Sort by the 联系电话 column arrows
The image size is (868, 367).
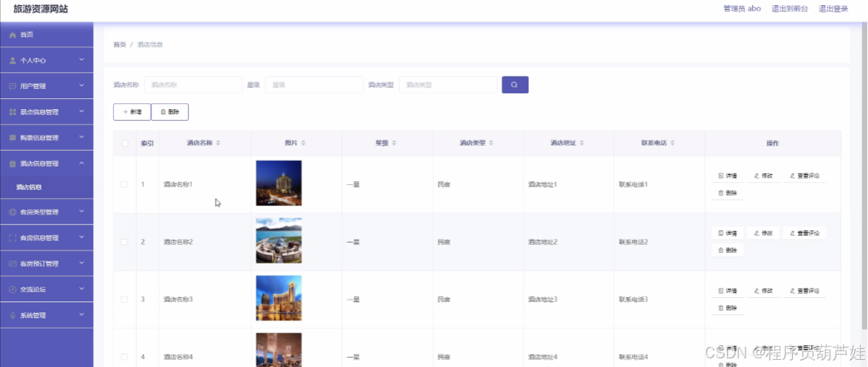pos(673,143)
